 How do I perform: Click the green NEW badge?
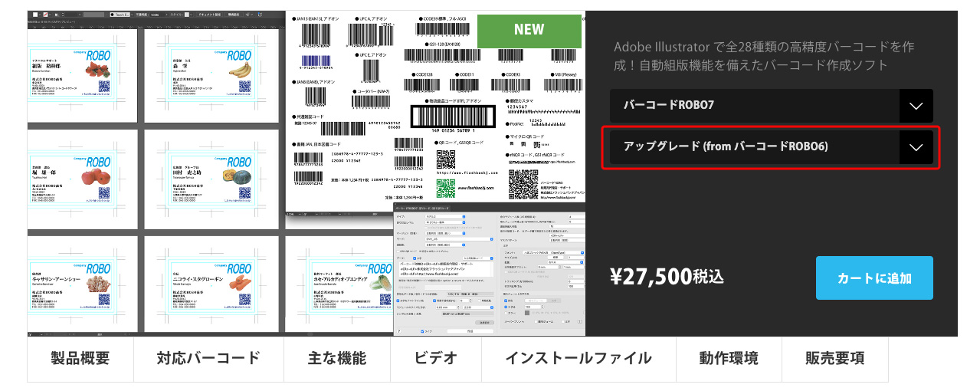[530, 30]
